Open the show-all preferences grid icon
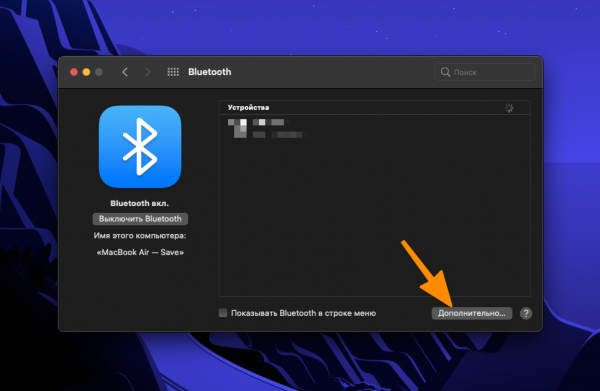This screenshot has height=391, width=600. point(173,72)
